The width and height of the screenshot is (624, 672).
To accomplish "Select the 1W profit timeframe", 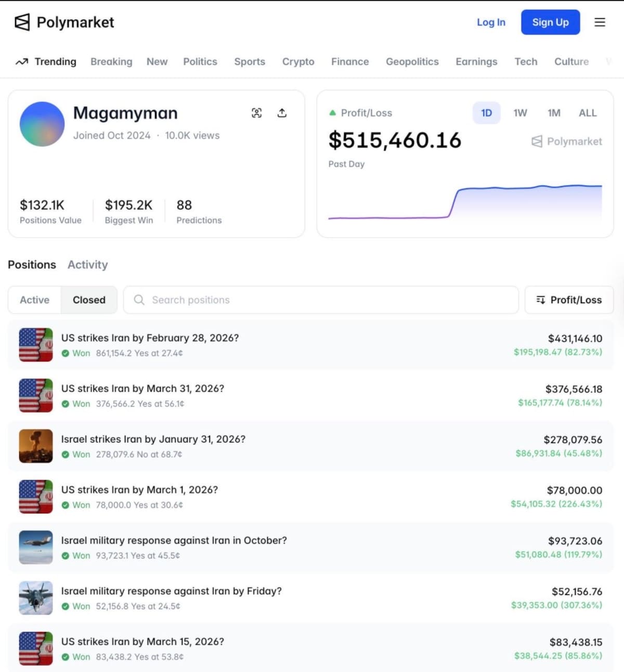I will (x=520, y=112).
